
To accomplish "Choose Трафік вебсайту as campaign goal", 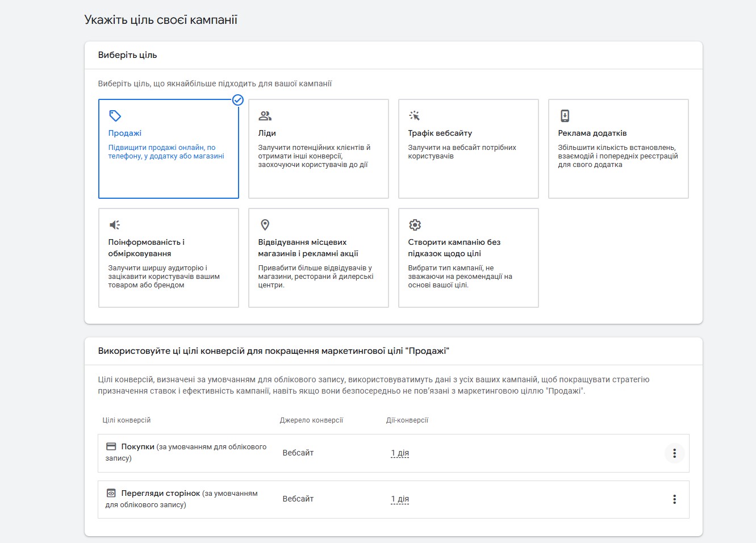I will point(468,149).
